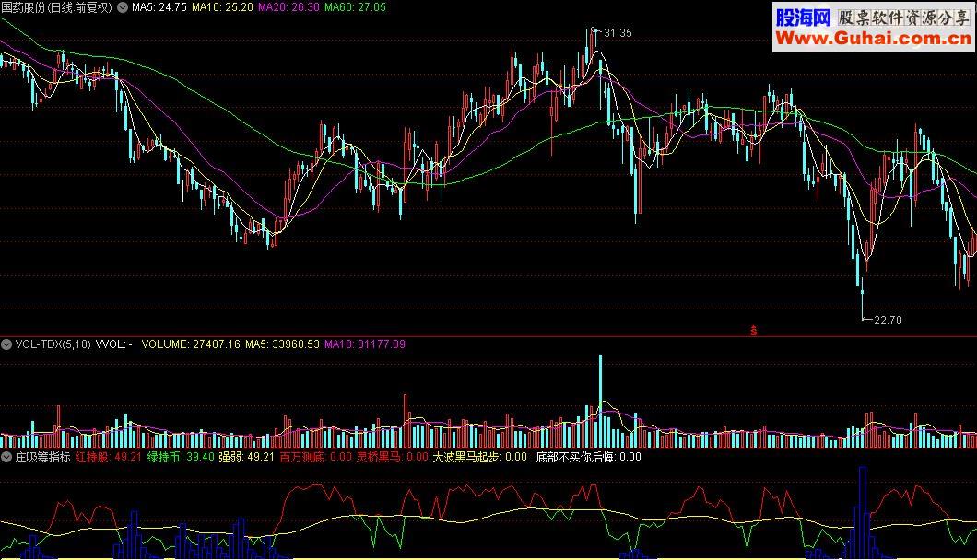Image resolution: width=977 pixels, height=560 pixels.
Task: Expand the 庄吸筹指标 indicator menu arrow
Action: click(x=6, y=457)
